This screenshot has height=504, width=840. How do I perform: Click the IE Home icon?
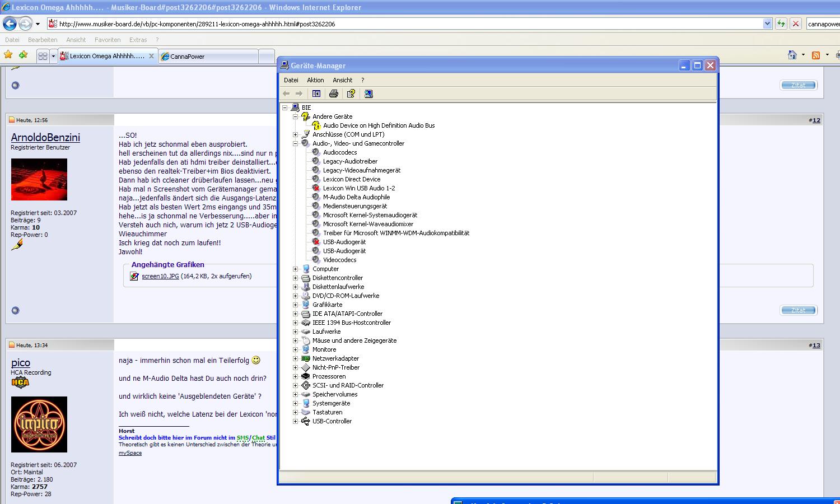[x=792, y=55]
